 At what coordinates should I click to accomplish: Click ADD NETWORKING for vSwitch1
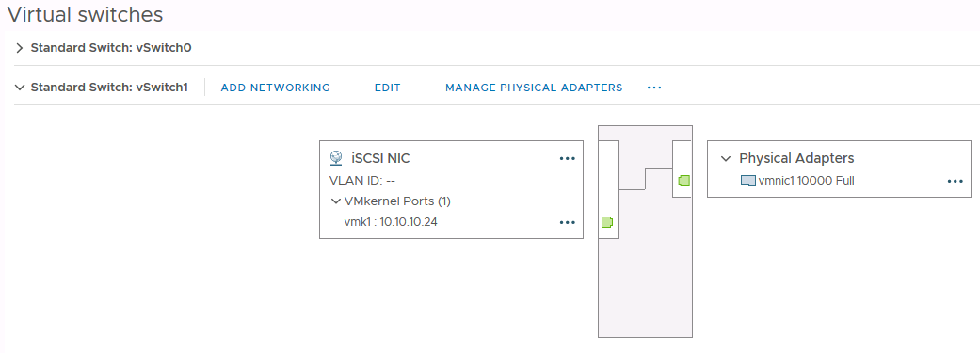click(276, 88)
